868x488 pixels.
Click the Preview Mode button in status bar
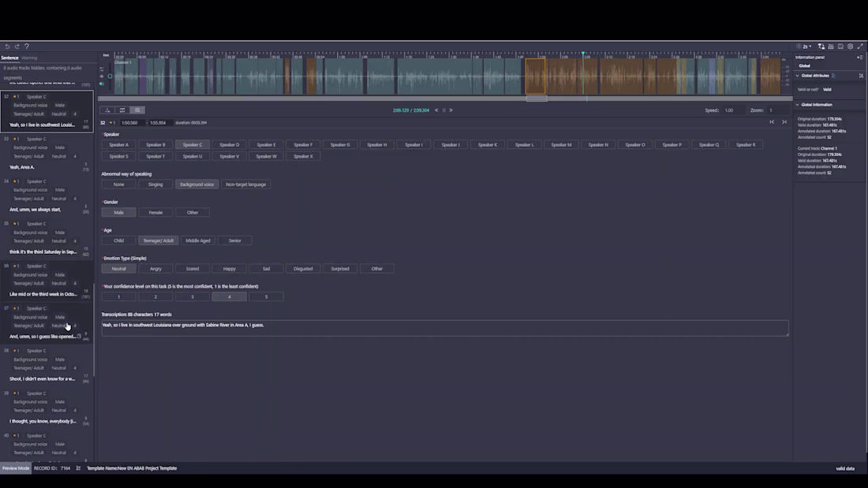click(x=16, y=468)
